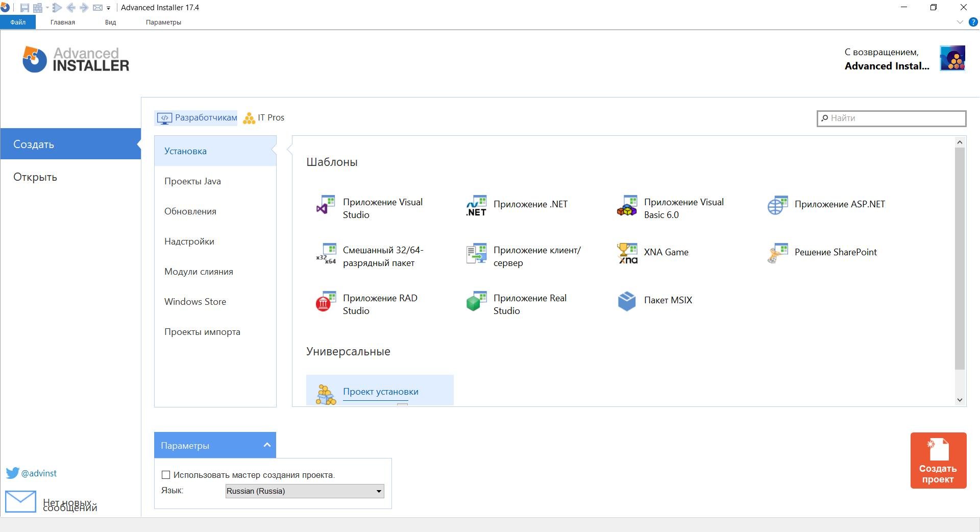Expand the quick access toolbar customize arrow
Viewport: 980px width, 532px height.
coord(108,8)
